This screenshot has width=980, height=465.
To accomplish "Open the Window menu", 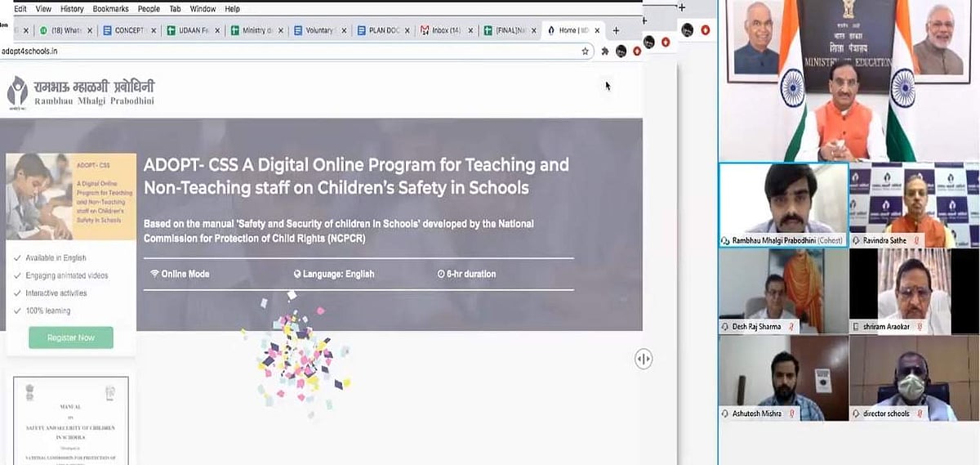I will [203, 9].
